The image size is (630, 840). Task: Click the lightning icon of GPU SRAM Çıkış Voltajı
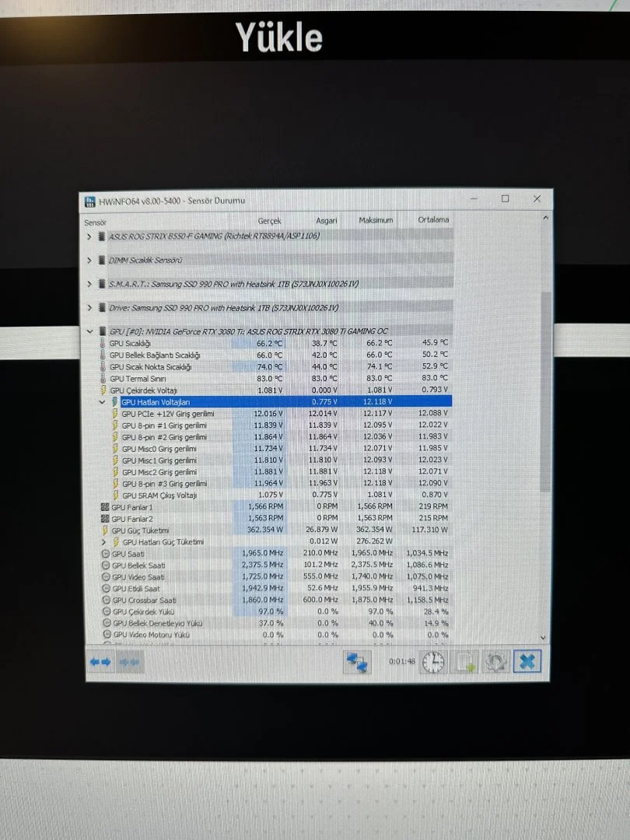tap(116, 495)
